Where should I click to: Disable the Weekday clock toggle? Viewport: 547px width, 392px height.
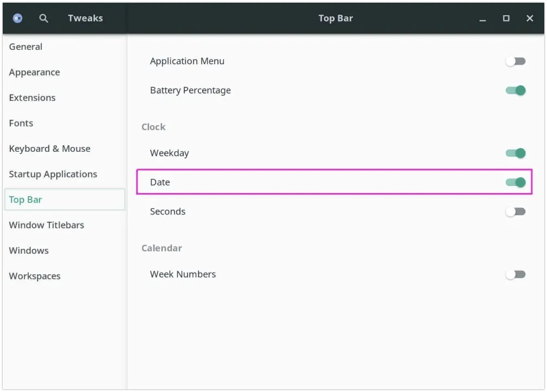pos(515,153)
